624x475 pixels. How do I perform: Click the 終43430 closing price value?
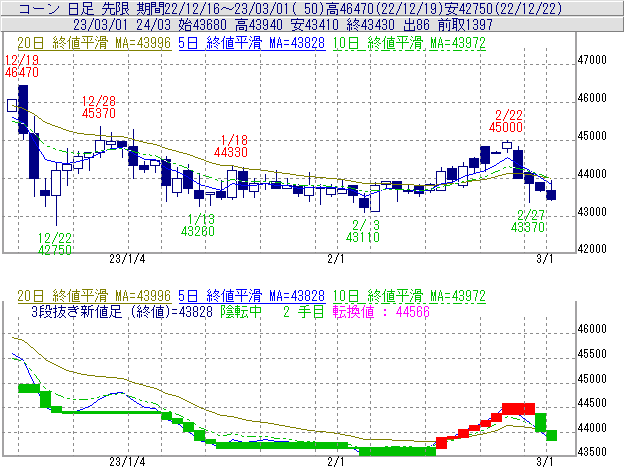click(x=370, y=25)
